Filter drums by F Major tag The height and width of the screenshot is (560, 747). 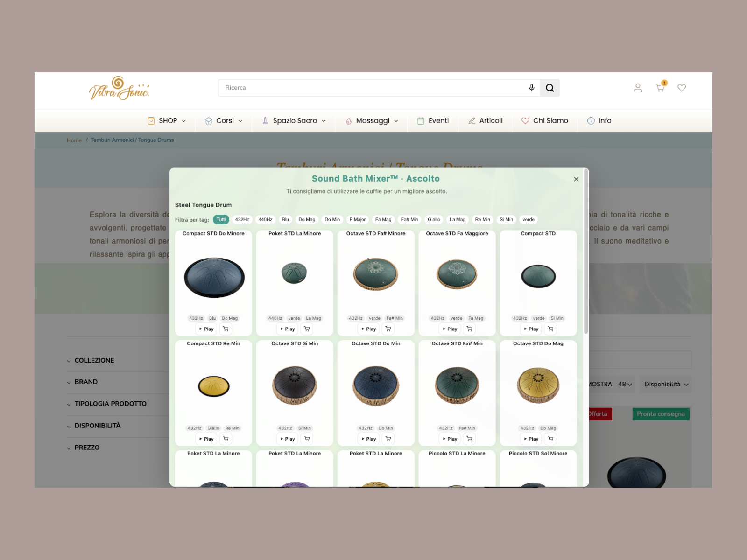[358, 219]
